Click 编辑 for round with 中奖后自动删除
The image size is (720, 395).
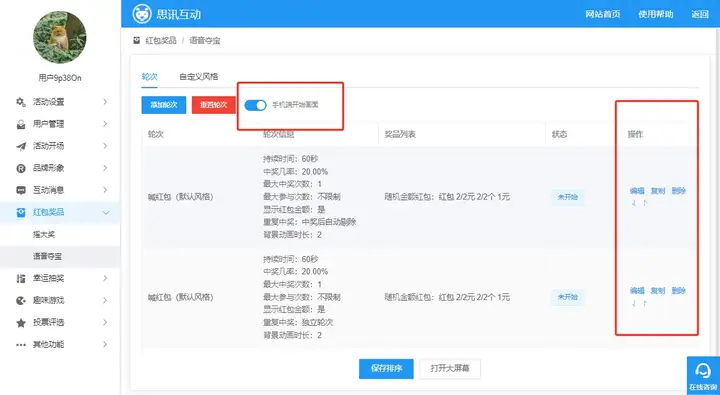(x=637, y=191)
